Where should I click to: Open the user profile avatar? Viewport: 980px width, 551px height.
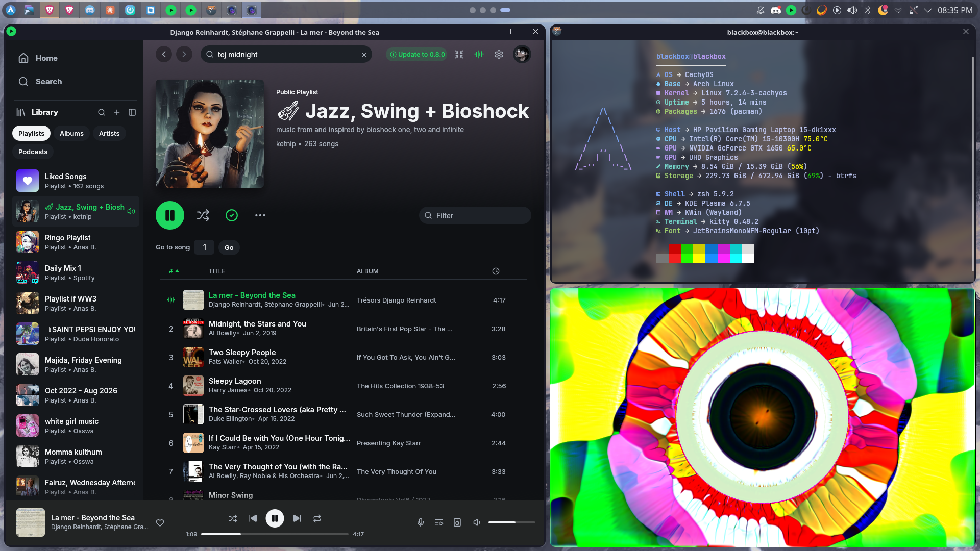(x=522, y=54)
